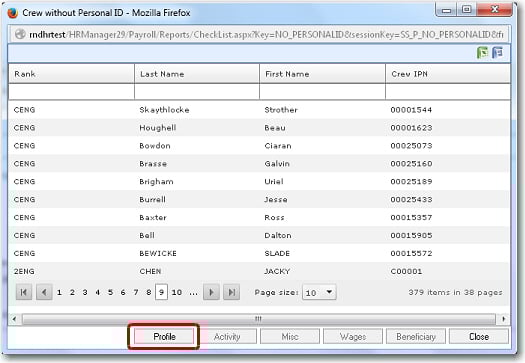Select the Skaythlocke Strother row
This screenshot has width=525, height=363.
coord(259,110)
